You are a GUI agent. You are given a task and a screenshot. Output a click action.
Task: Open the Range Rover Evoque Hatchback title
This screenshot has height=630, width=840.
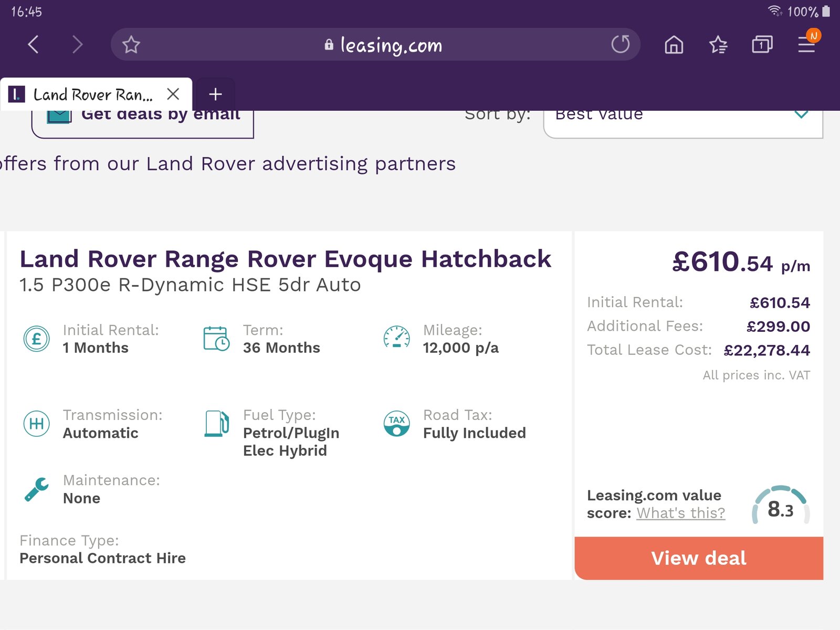tap(285, 259)
